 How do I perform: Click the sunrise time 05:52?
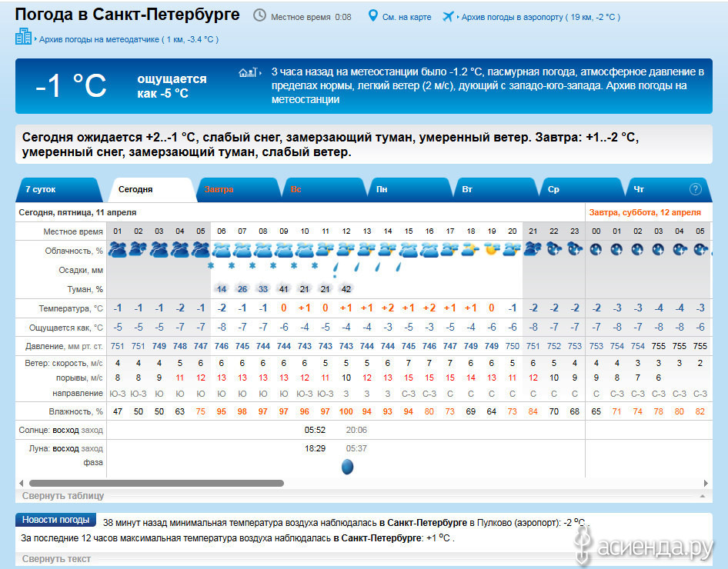click(x=315, y=430)
